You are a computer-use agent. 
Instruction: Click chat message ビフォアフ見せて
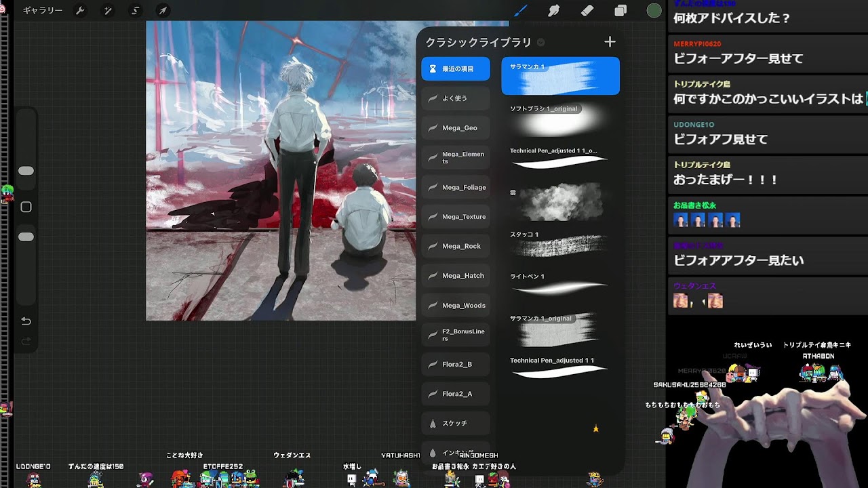721,139
